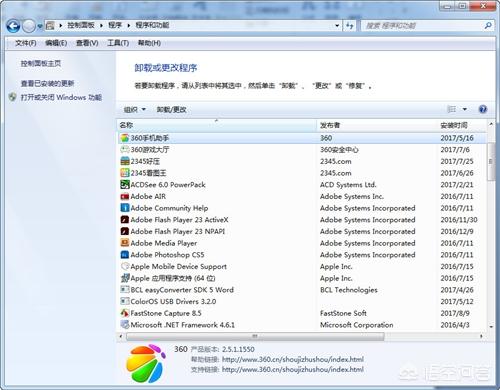The image size is (500, 390).
Task: Click the Control Panel icon in the address bar
Action: pyautogui.click(x=50, y=25)
